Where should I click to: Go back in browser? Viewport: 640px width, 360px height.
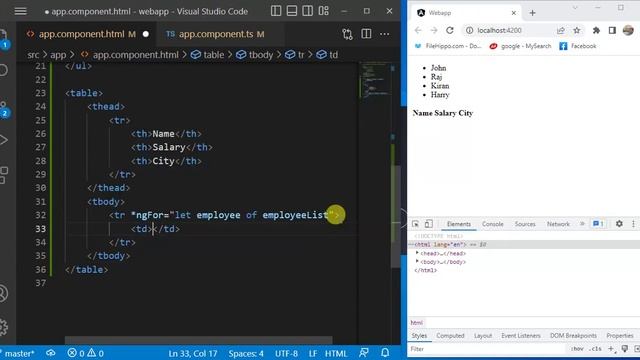click(418, 30)
